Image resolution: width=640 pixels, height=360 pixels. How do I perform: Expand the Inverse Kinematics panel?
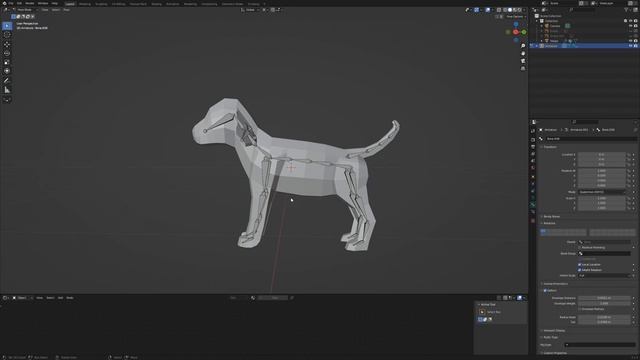point(555,284)
